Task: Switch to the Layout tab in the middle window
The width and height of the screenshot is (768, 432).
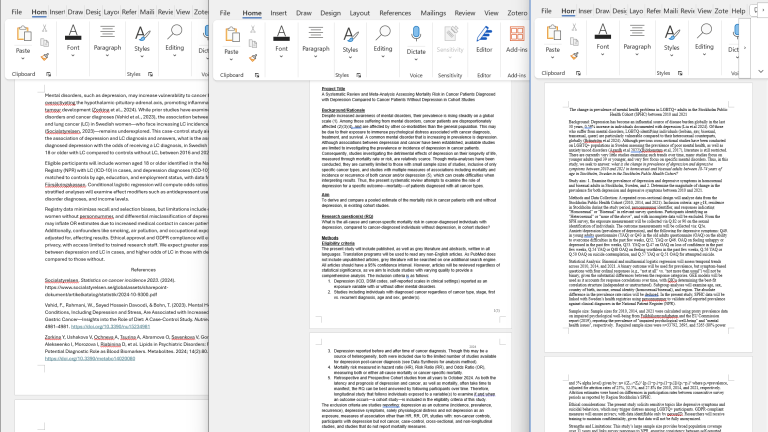Action: click(x=360, y=13)
